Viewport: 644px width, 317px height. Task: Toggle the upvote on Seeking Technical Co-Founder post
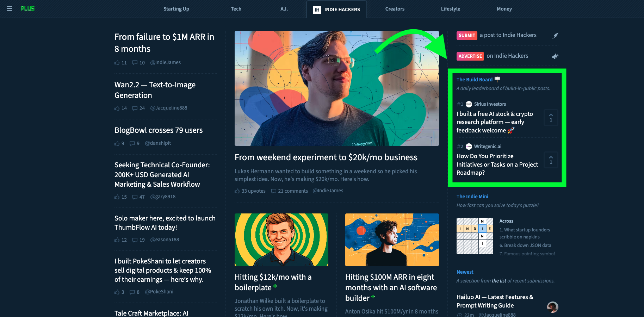click(117, 197)
